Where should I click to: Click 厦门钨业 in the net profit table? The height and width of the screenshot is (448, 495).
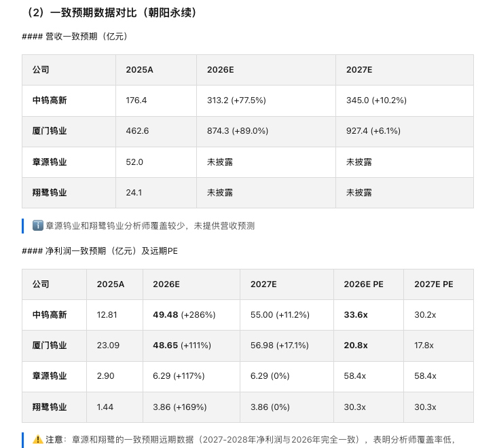pyautogui.click(x=50, y=346)
